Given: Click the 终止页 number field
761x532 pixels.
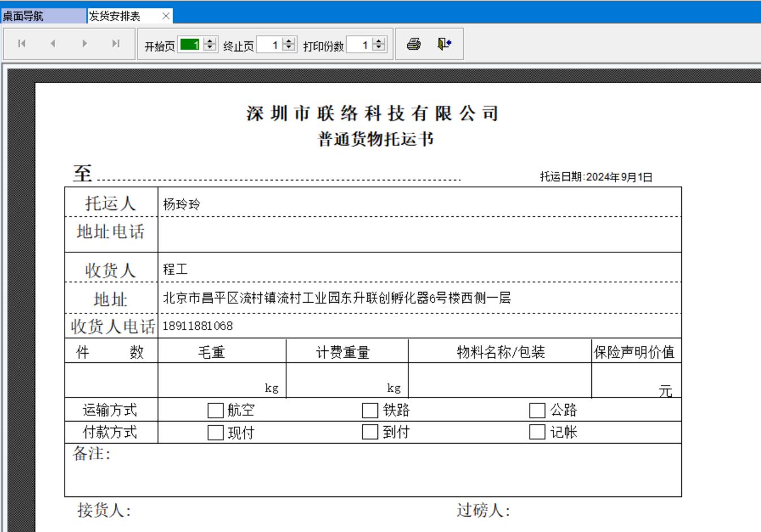Looking at the screenshot, I should pos(269,45).
